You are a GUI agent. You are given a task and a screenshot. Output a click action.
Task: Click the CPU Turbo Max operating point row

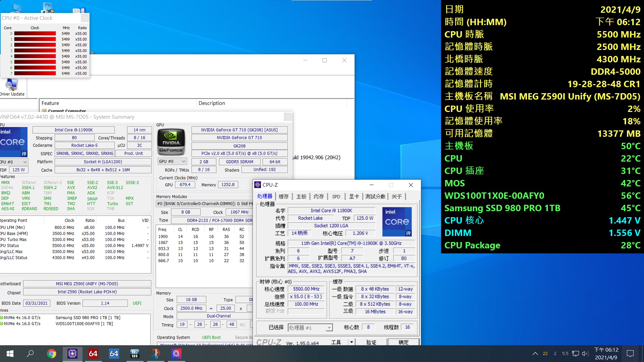(74, 239)
